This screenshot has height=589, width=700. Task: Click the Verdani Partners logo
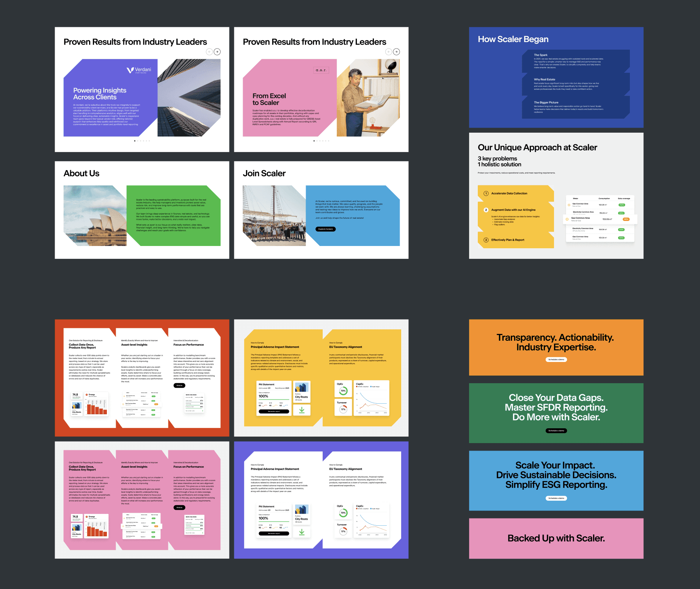click(x=139, y=70)
